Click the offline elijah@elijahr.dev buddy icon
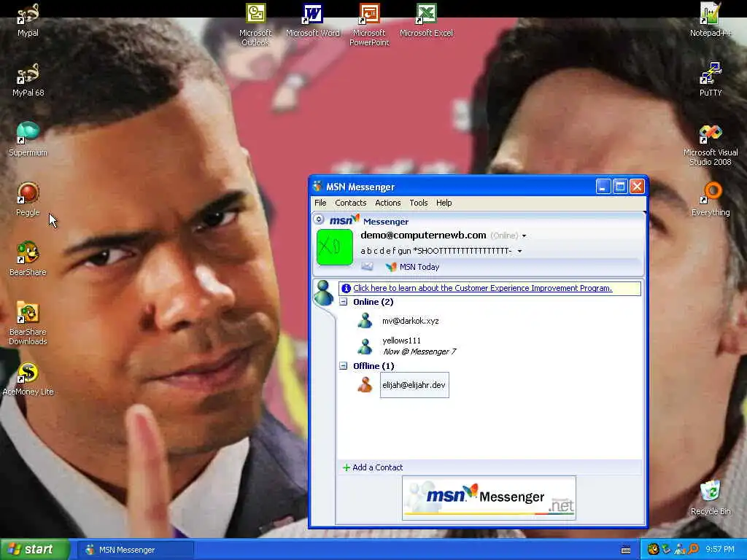 pos(365,385)
